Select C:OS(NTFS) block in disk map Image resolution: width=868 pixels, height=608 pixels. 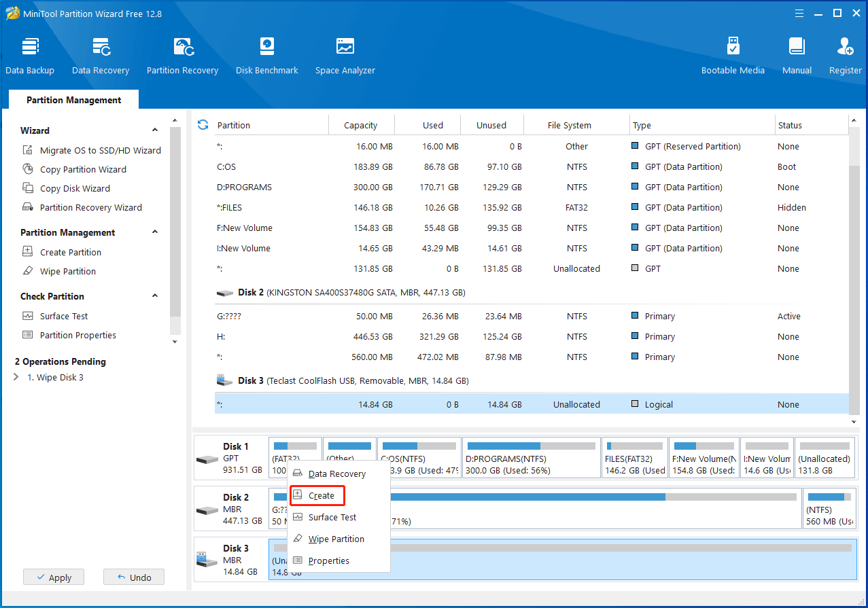point(419,458)
